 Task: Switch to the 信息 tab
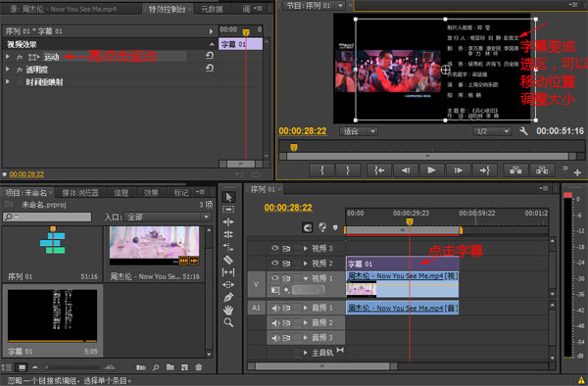[122, 193]
